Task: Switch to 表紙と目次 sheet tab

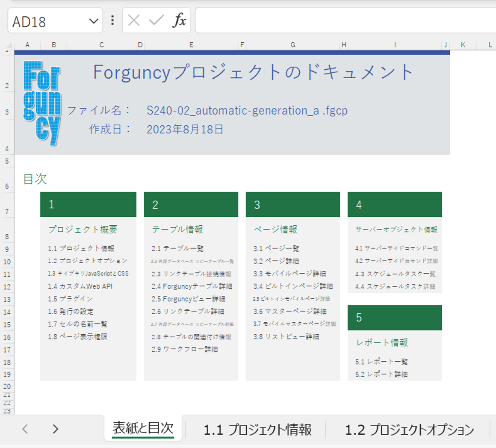Action: click(x=143, y=428)
